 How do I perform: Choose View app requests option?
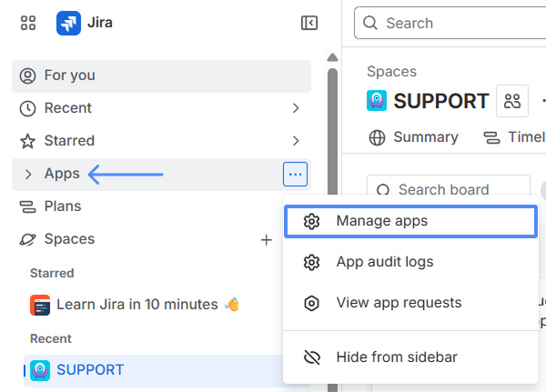click(399, 303)
